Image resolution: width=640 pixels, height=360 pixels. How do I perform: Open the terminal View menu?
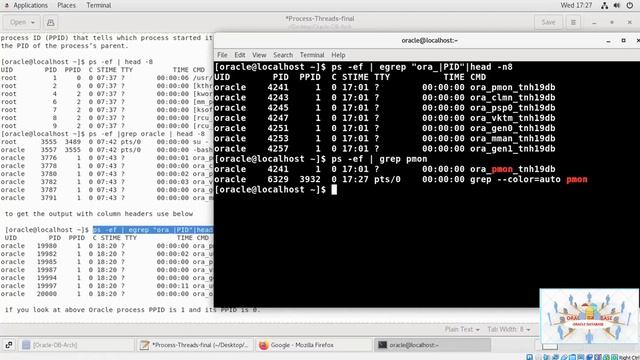259,55
